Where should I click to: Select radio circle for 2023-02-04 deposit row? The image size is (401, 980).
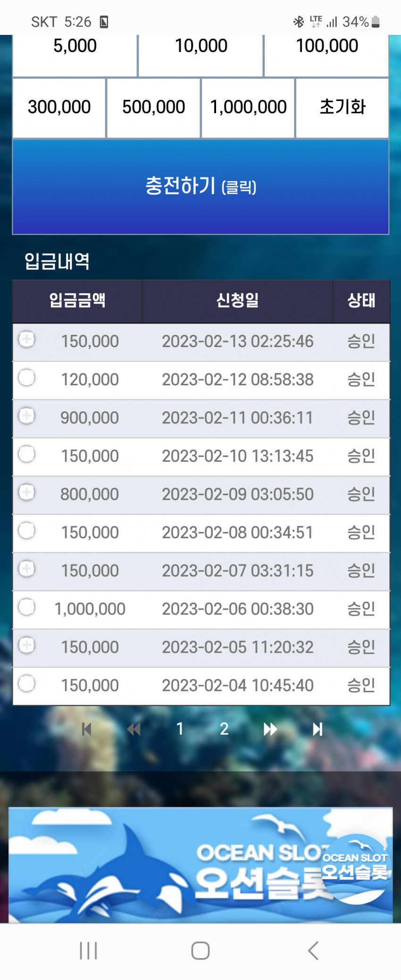26,683
